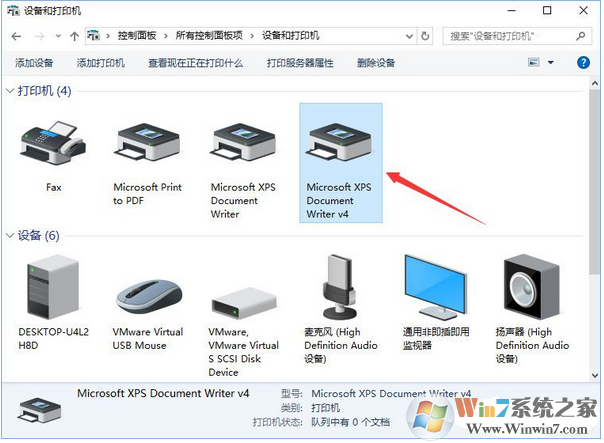The width and height of the screenshot is (604, 443).
Task: Click the change view icon
Action: pyautogui.click(x=534, y=62)
